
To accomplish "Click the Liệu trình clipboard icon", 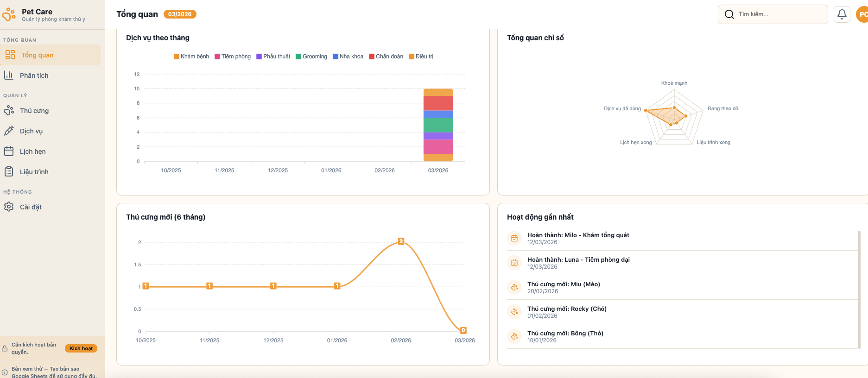I will (x=9, y=172).
